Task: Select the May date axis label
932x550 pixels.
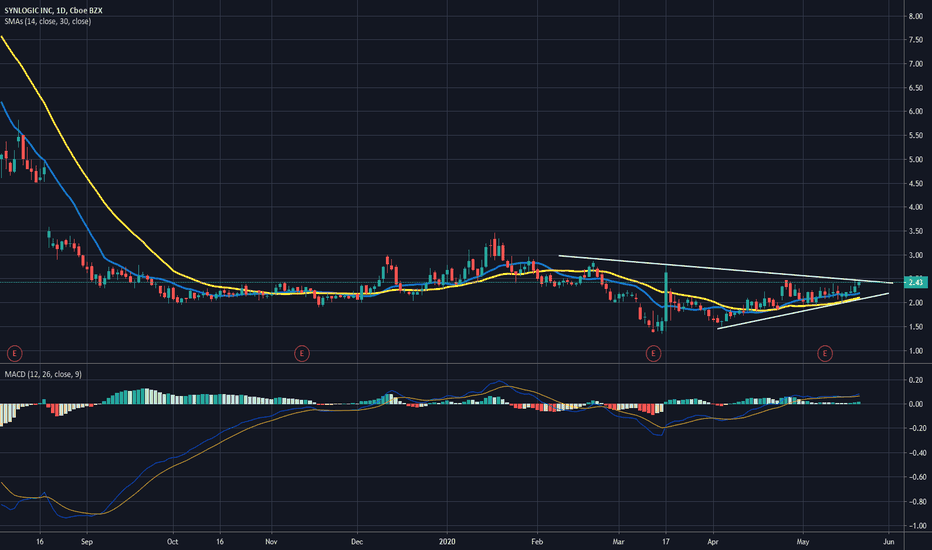Action: click(802, 542)
